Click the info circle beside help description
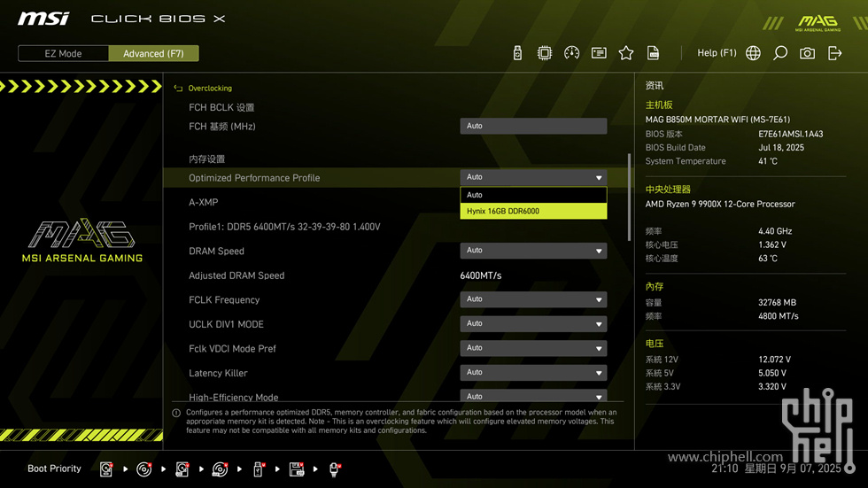868x488 pixels. [x=176, y=413]
